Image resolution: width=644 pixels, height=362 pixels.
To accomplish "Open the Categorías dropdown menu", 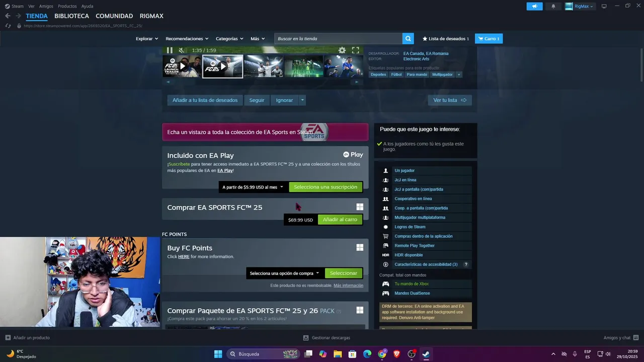I will click(x=229, y=39).
